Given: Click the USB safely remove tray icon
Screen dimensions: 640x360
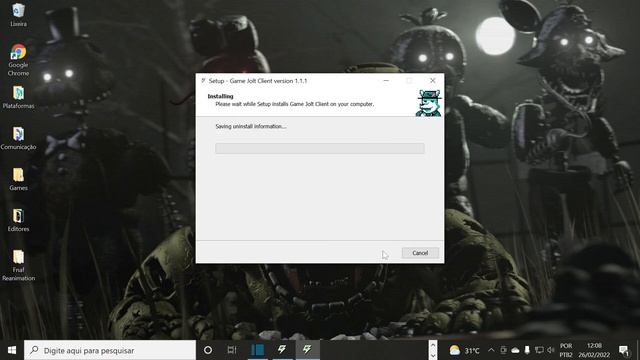Looking at the screenshot, I should coord(527,350).
